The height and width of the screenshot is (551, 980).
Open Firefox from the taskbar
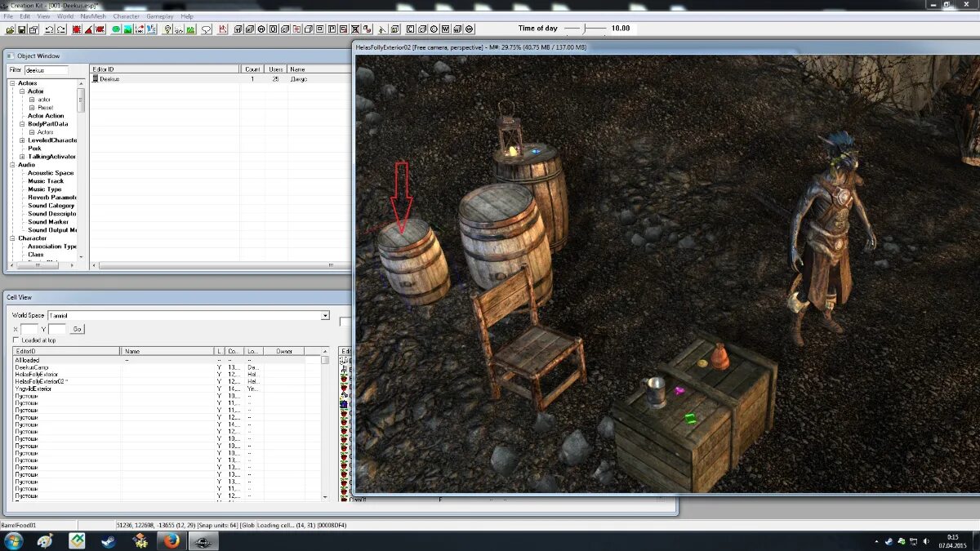point(171,541)
